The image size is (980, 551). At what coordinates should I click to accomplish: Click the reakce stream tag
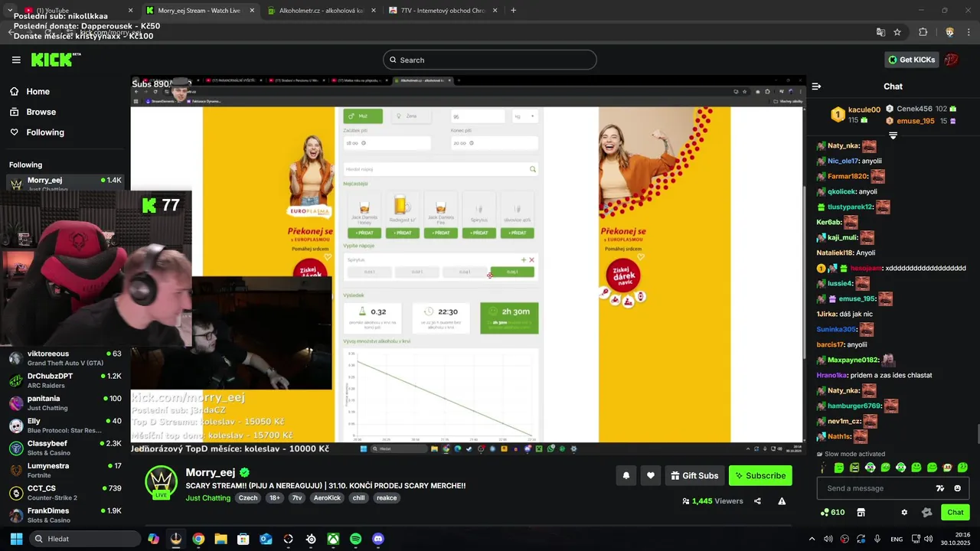387,497
